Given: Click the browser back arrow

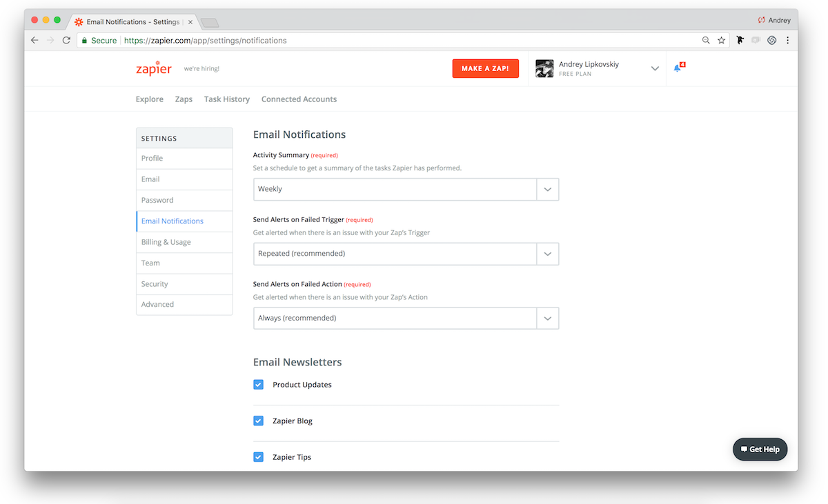Looking at the screenshot, I should click(x=34, y=41).
